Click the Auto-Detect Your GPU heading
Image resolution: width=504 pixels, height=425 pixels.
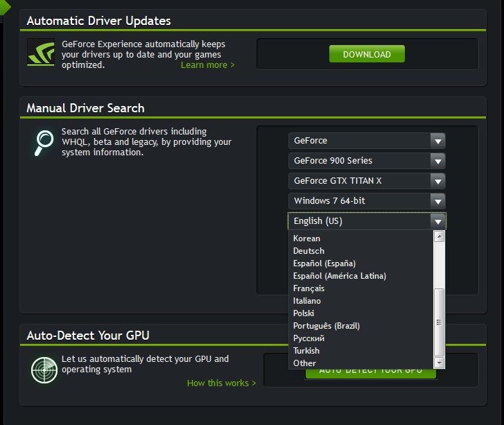click(x=88, y=336)
